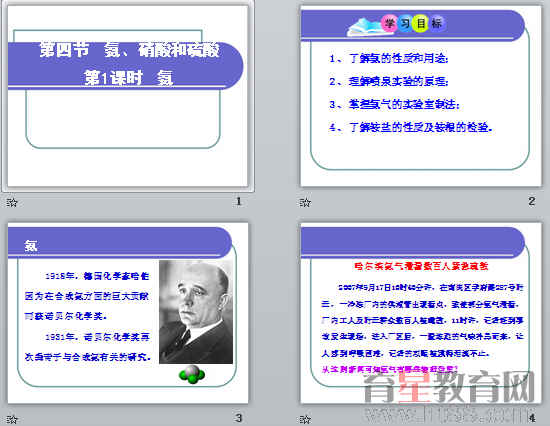This screenshot has height=426, width=550.
Task: Click the pink 学 circle icon
Action: point(389,24)
